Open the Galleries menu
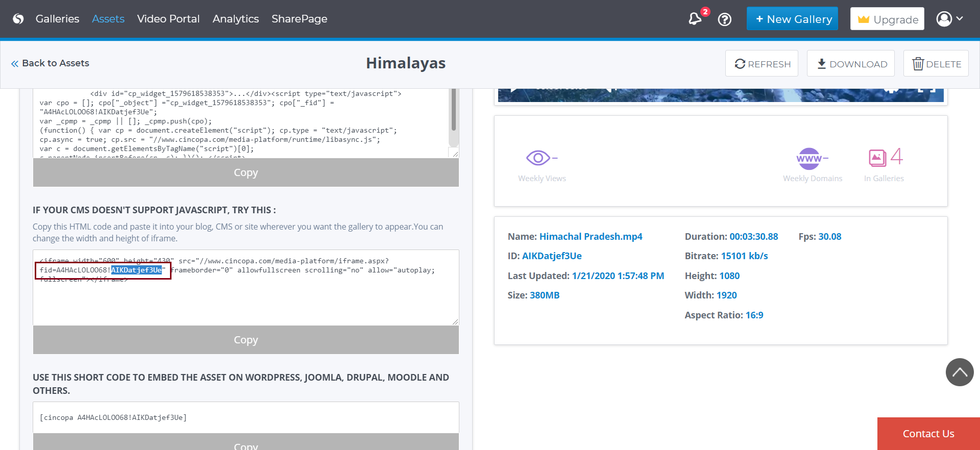This screenshot has width=980, height=450. pos(57,19)
